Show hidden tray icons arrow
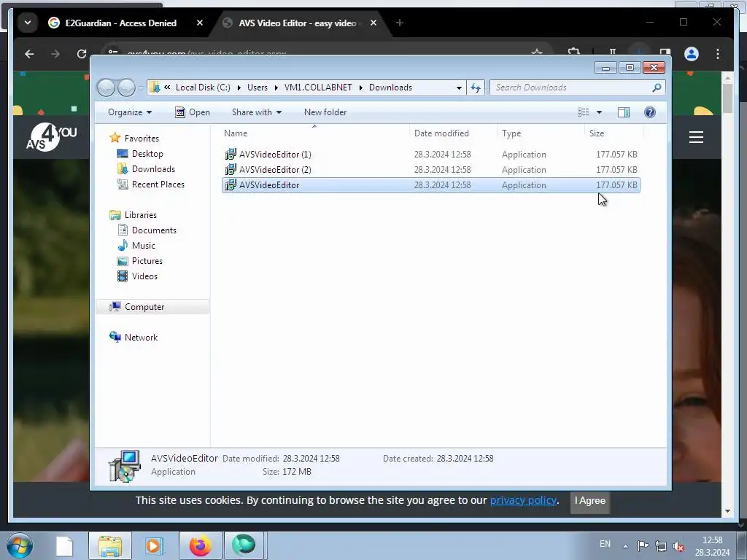This screenshot has height=560, width=747. 625,546
